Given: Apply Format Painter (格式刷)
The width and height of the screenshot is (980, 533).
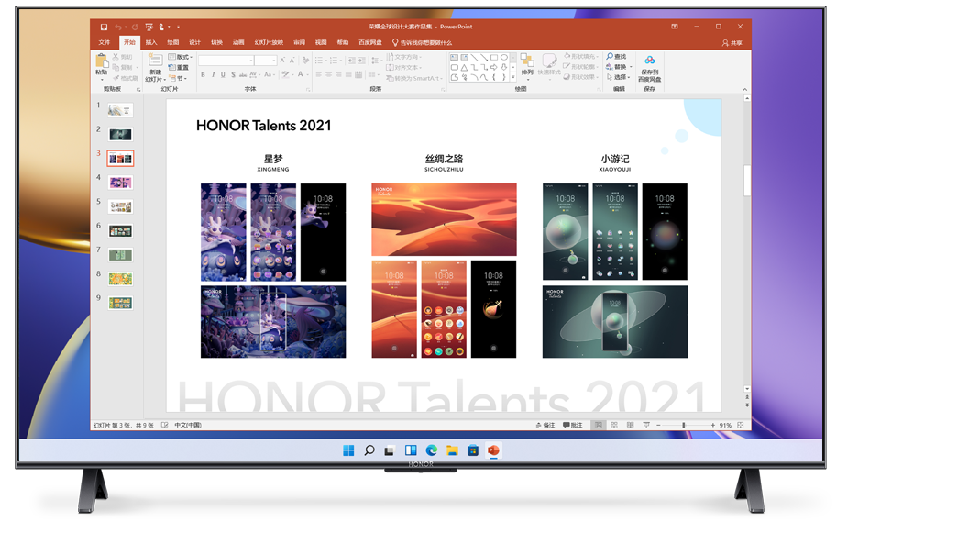Looking at the screenshot, I should tap(126, 78).
